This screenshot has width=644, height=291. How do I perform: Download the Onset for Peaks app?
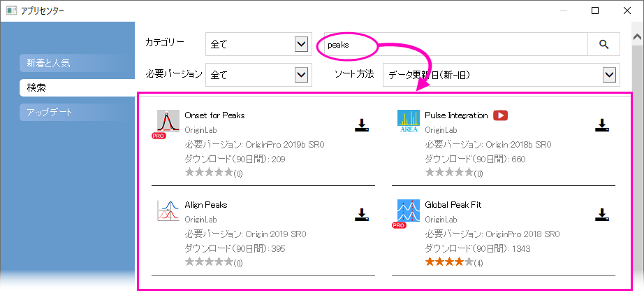pos(362,125)
